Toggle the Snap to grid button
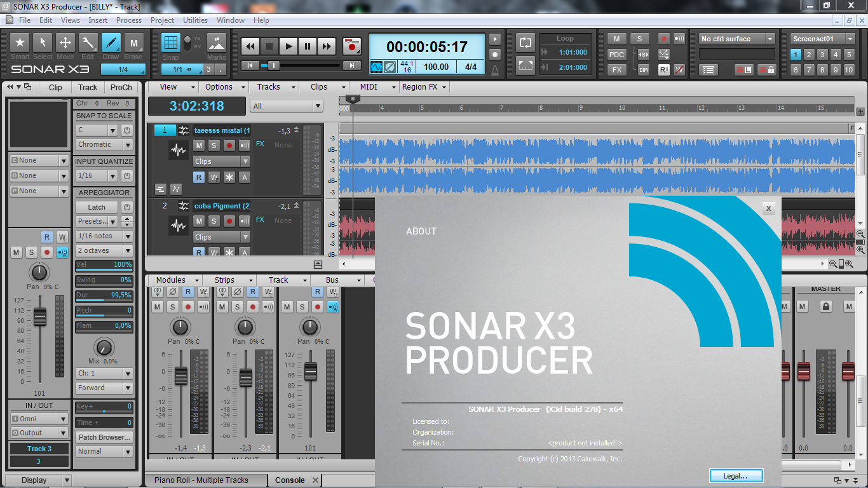This screenshot has width=868, height=488. coord(170,43)
